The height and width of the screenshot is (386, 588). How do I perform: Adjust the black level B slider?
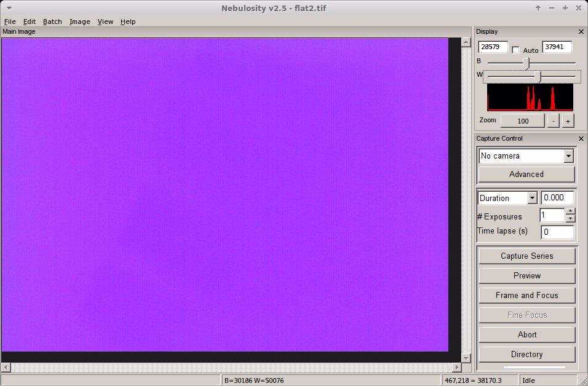click(x=526, y=63)
